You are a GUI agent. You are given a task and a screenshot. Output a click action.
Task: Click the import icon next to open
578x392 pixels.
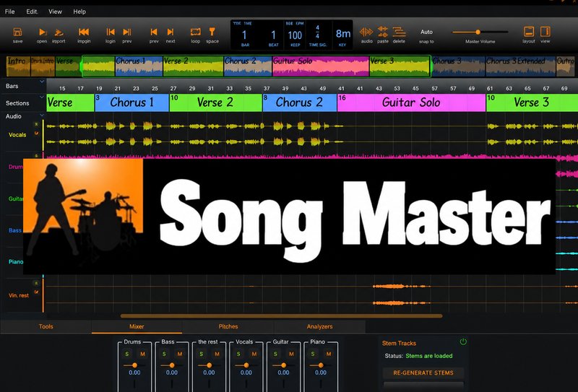click(x=59, y=32)
